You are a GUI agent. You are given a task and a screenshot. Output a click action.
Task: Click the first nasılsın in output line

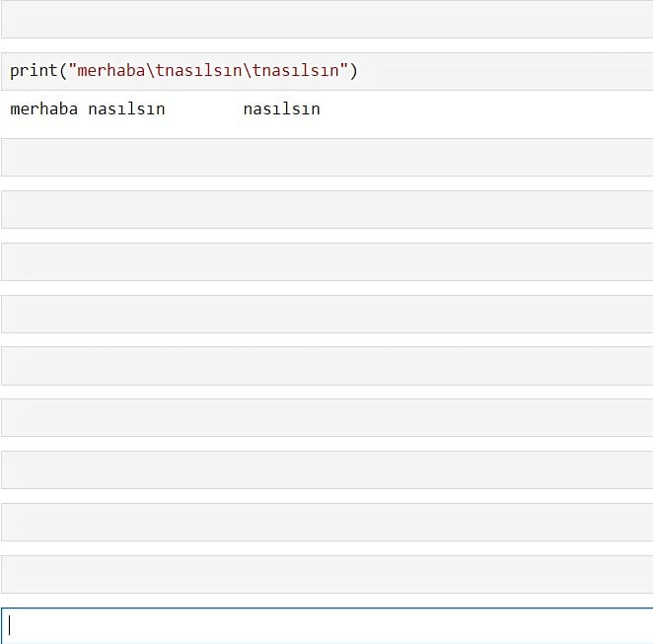point(126,108)
